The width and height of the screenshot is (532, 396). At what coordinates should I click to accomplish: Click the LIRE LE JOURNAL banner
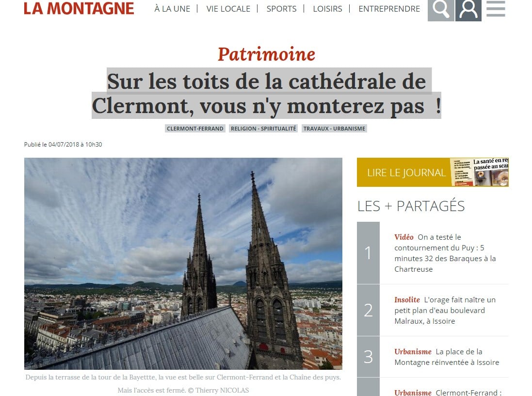[x=433, y=172]
